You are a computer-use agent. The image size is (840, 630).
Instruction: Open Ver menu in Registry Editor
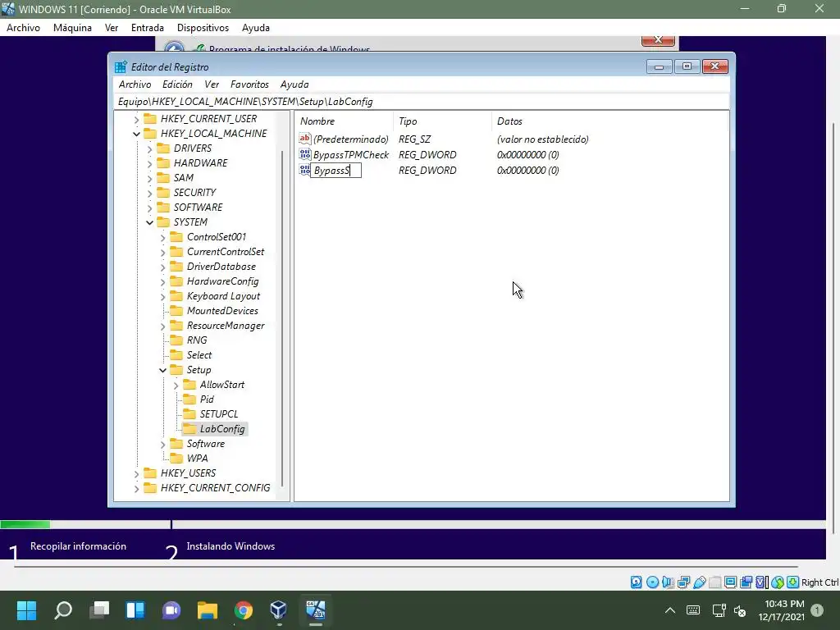(212, 84)
